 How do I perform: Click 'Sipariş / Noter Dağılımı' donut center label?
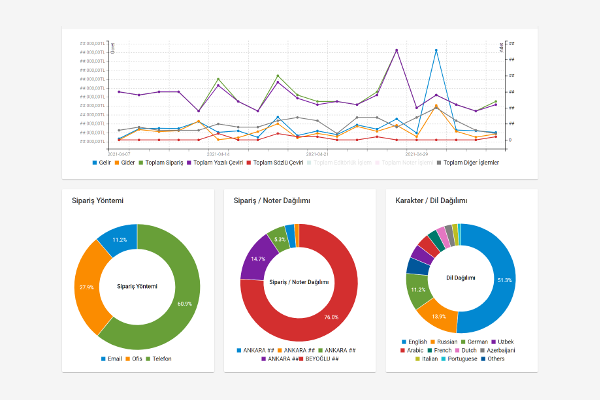[x=299, y=282]
